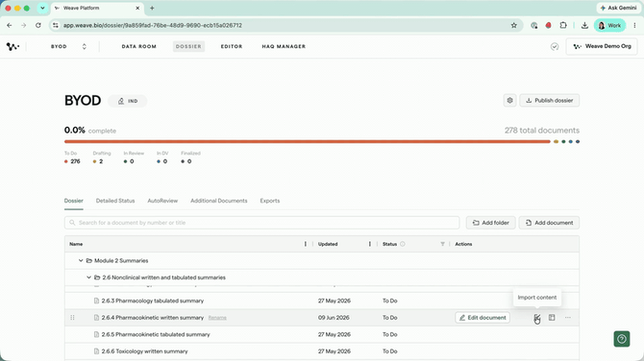Open the EDITOR section
Viewport: 644px width, 361px height.
coord(232,46)
